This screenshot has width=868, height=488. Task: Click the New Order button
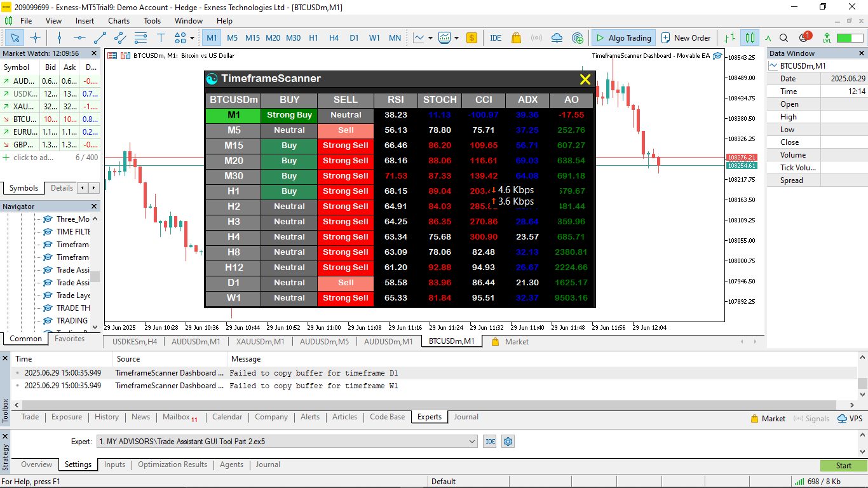(686, 37)
